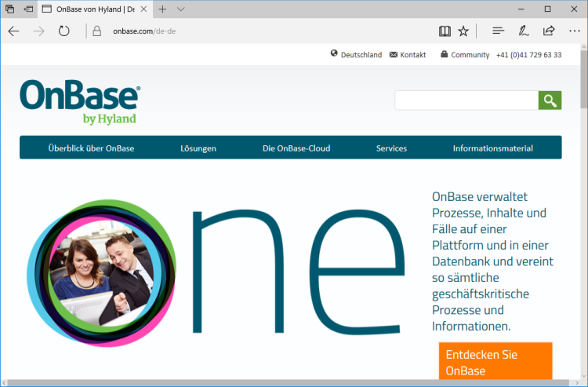Select Die OnBase-Cloud navigation item
Screen dimensions: 588x387
296,148
